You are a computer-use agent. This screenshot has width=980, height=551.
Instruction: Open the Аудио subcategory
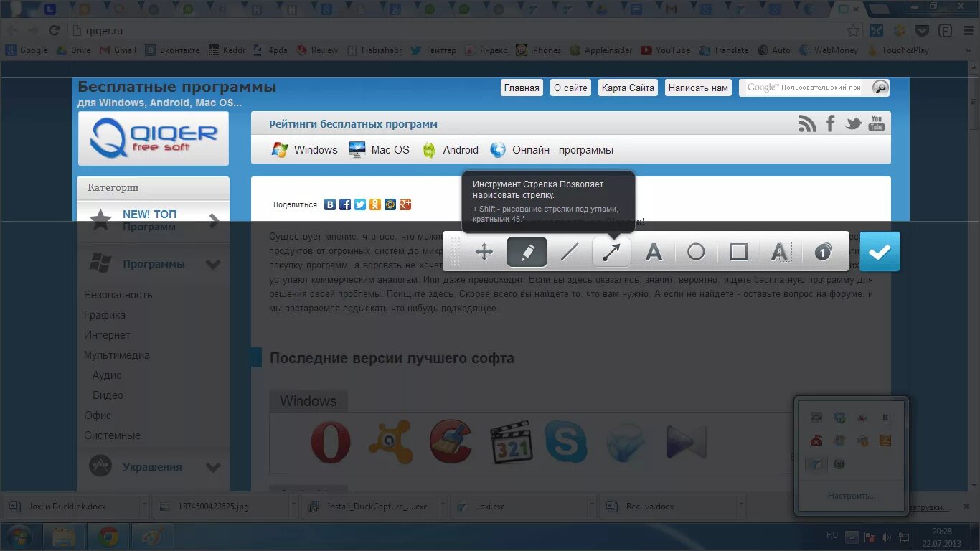coord(107,375)
